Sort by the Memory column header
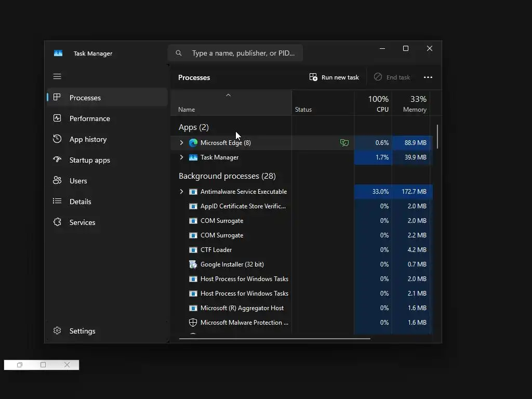 pyautogui.click(x=411, y=103)
